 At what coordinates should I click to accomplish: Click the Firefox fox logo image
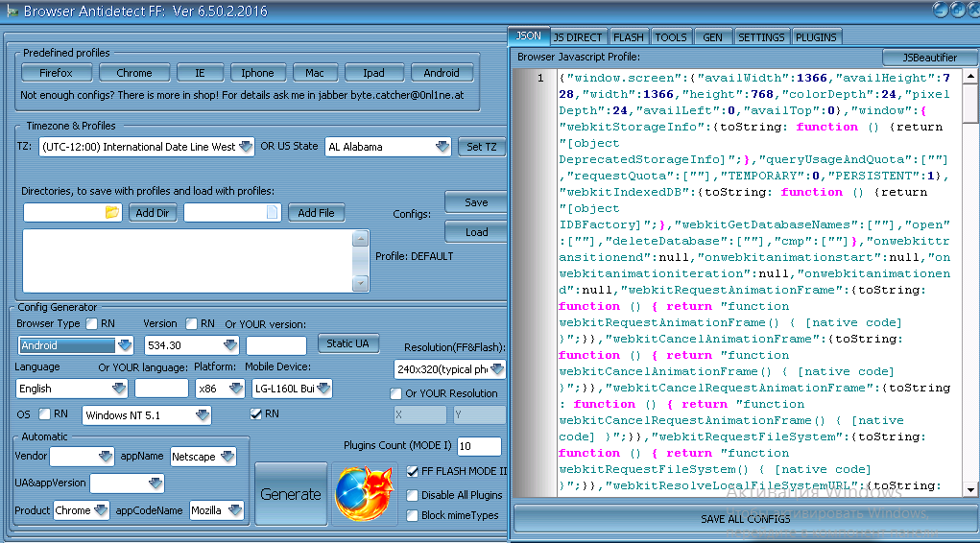click(x=364, y=494)
